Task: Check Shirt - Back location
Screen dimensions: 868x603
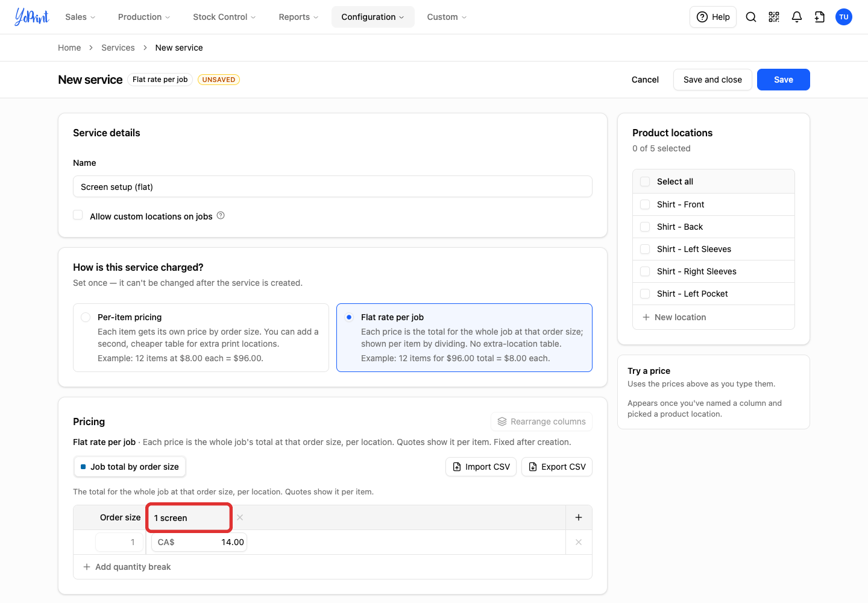Action: coord(645,227)
